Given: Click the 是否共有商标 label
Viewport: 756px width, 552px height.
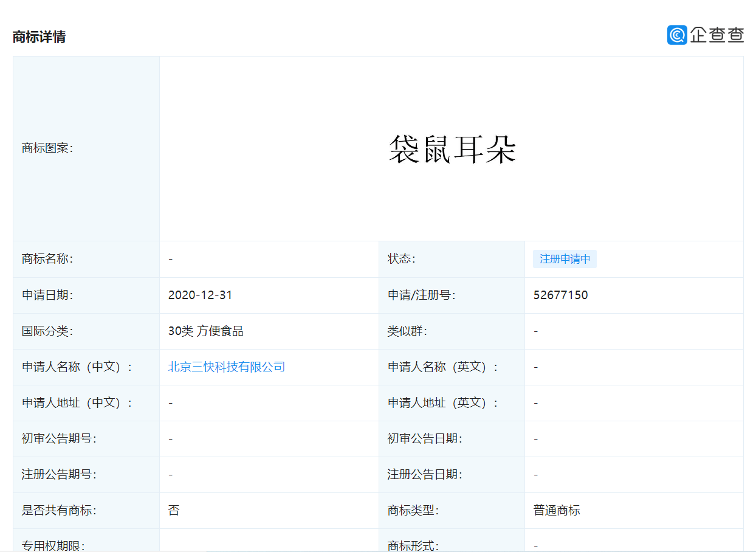Looking at the screenshot, I should tap(59, 511).
